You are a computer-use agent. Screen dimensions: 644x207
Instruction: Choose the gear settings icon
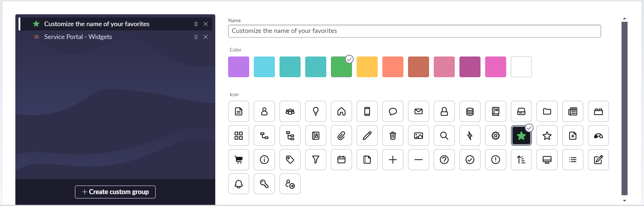(x=495, y=136)
